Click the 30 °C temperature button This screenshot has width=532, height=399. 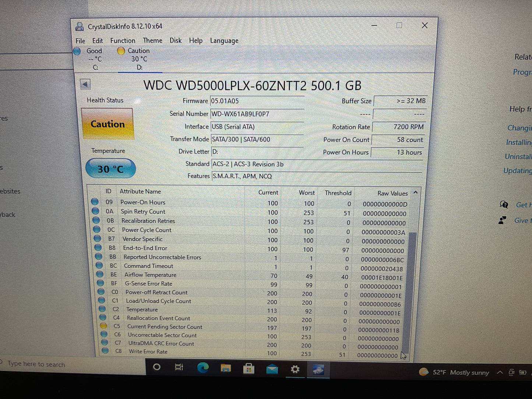click(x=110, y=169)
